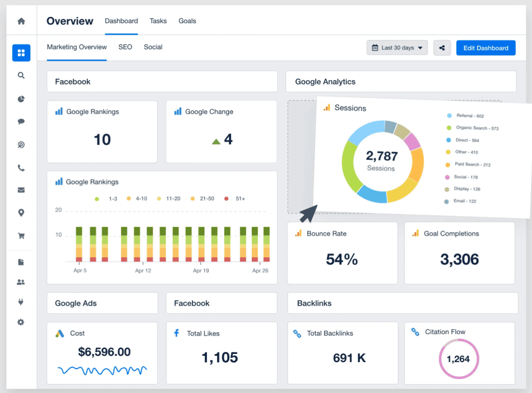Click the Organic Search - 573 legend entry
532x393 pixels.
(473, 128)
